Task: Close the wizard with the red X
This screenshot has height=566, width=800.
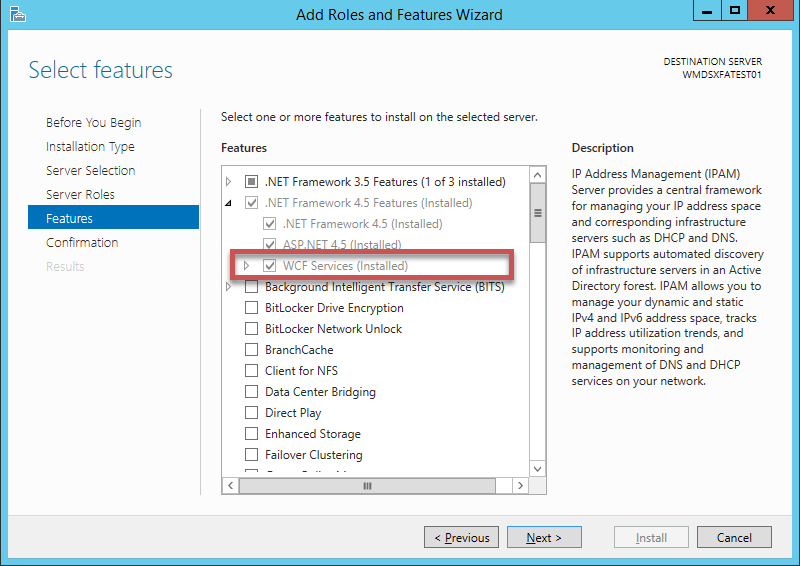Action: coord(770,11)
